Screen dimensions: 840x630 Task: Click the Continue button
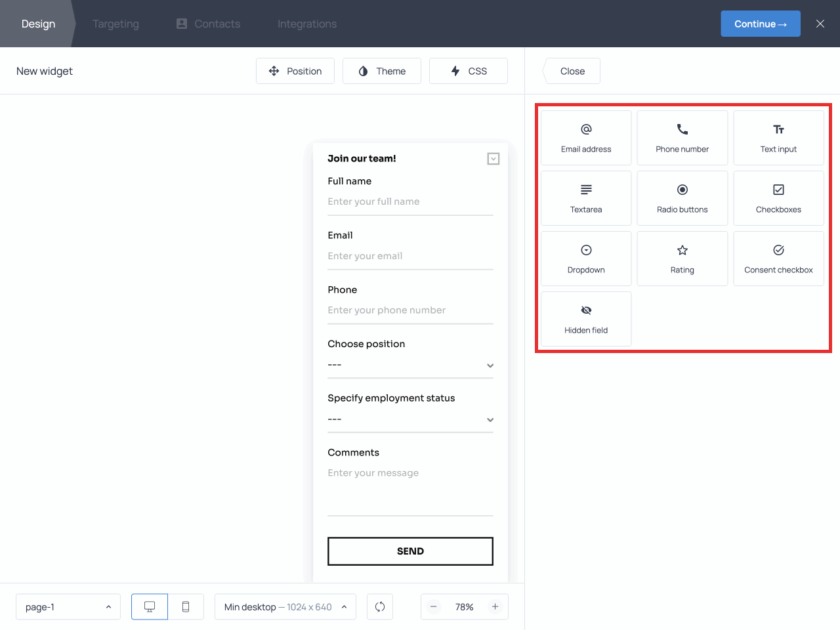pyautogui.click(x=760, y=23)
